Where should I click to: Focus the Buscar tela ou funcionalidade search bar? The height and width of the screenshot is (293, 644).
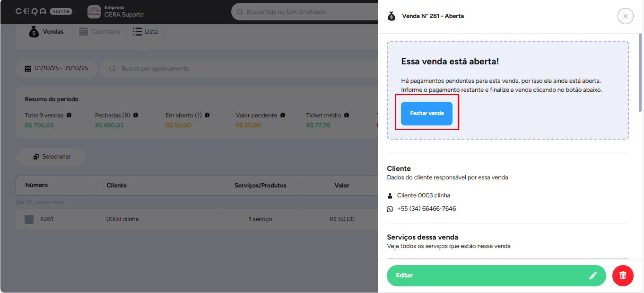pos(307,12)
